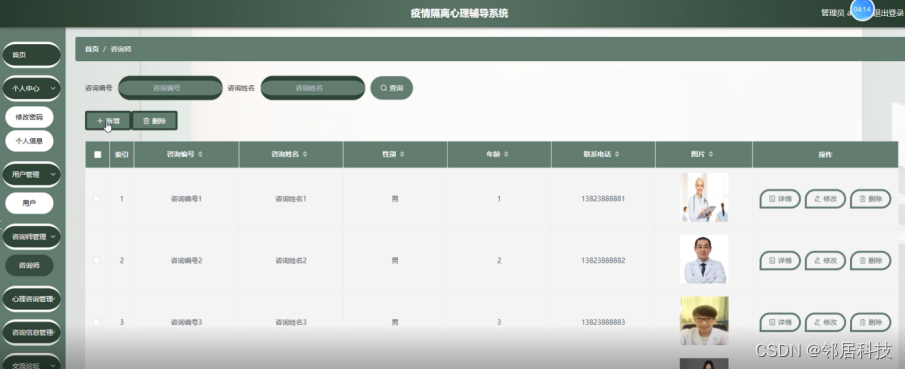Screen dimensions: 908x369
Task: Select the 用户 submenu item
Action: [x=29, y=203]
